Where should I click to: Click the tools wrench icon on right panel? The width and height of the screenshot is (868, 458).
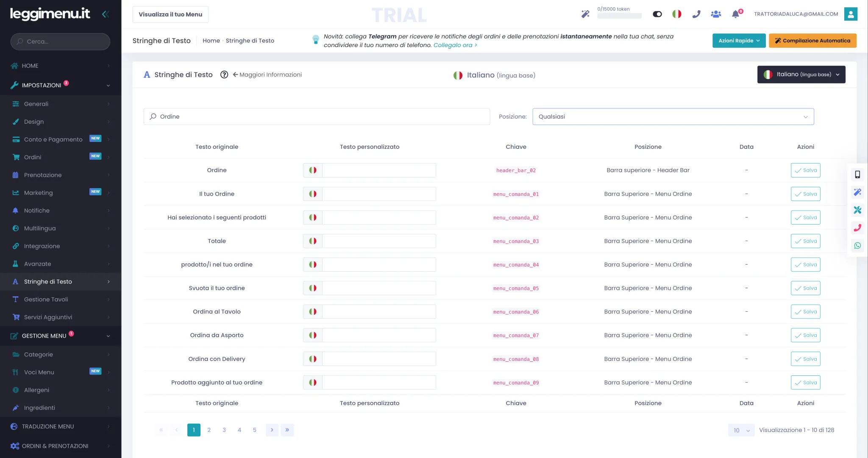(x=857, y=210)
